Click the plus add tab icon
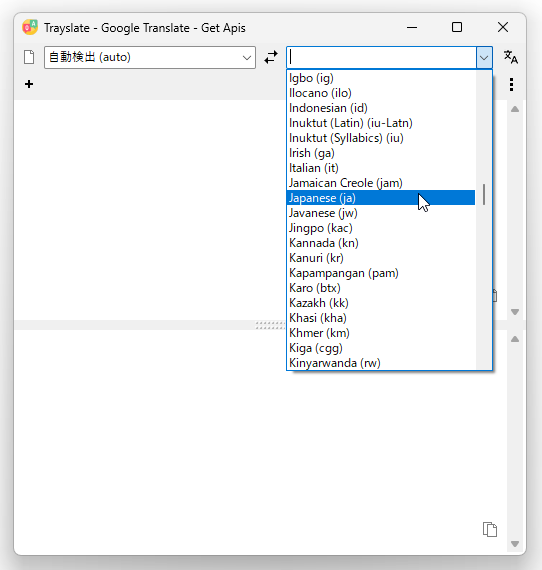This screenshot has width=542, height=570. pyautogui.click(x=29, y=84)
